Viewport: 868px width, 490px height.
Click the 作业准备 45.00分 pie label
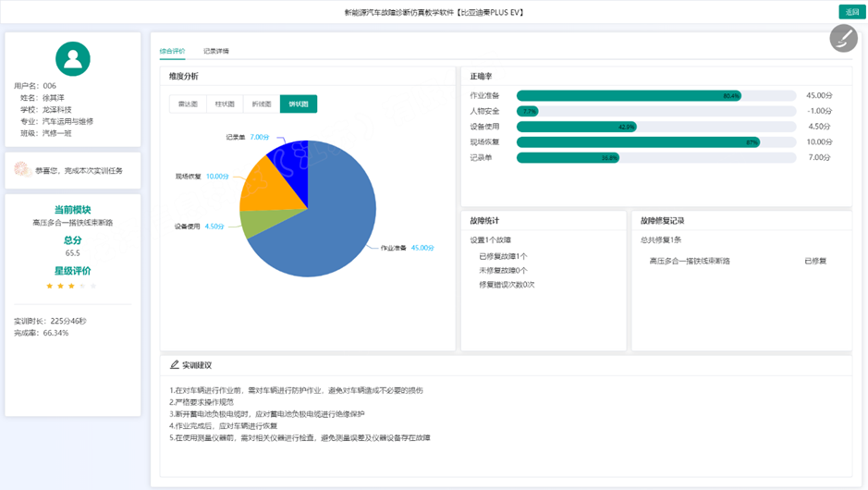(408, 248)
